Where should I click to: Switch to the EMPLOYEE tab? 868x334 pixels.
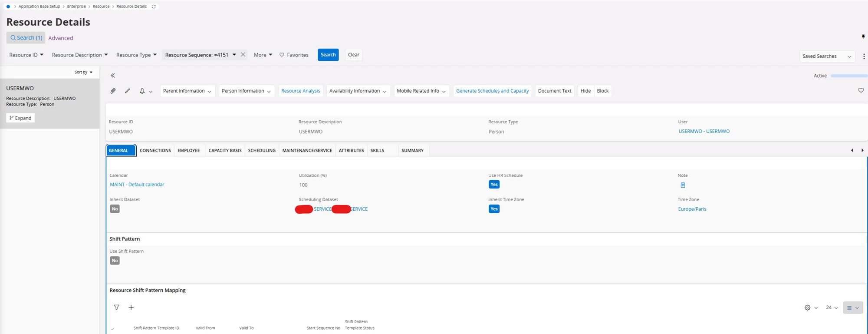189,150
